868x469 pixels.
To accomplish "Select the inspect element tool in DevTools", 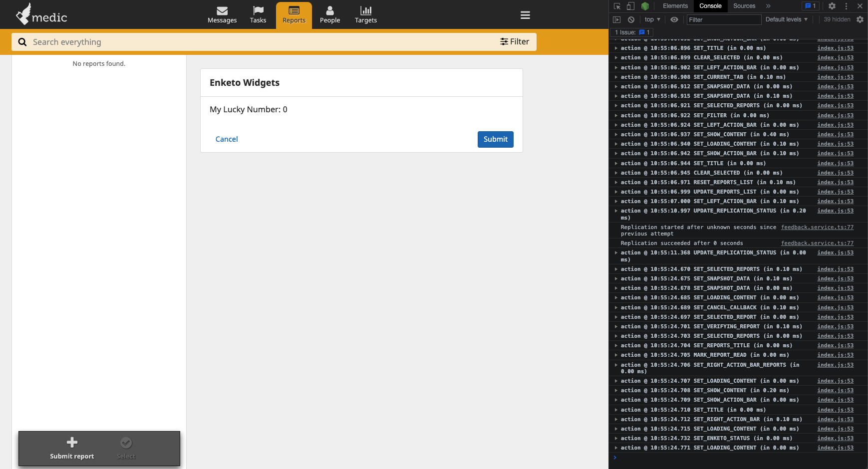I will coord(617,6).
